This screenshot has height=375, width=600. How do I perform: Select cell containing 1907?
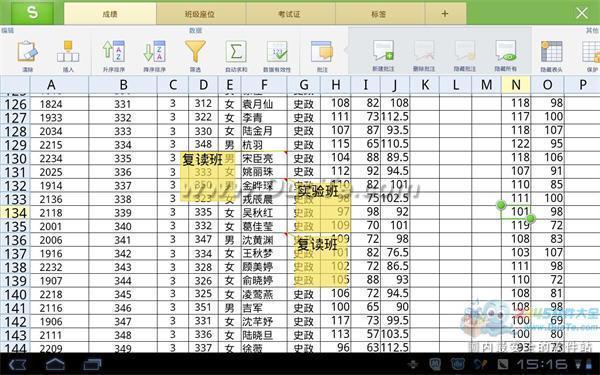point(59,281)
